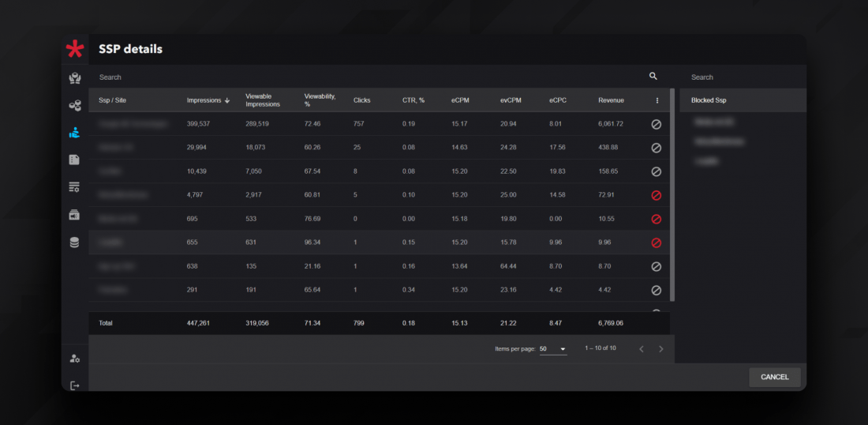Viewport: 868px width, 425px height.
Task: Sort by Ssp / Site column
Action: pos(112,100)
